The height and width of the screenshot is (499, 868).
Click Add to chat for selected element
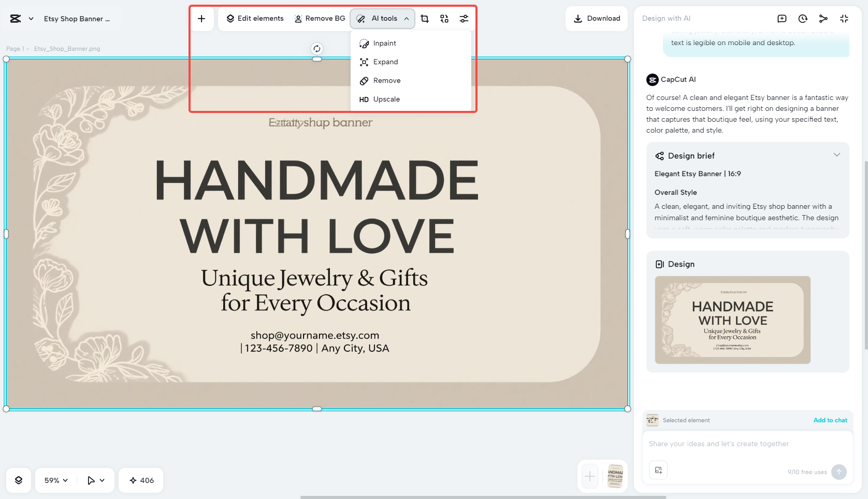tap(830, 420)
